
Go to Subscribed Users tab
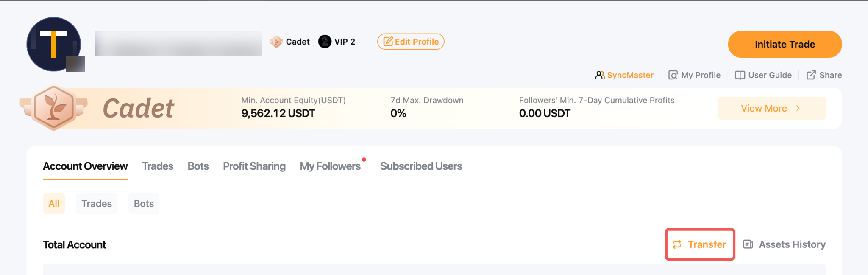coord(421,166)
